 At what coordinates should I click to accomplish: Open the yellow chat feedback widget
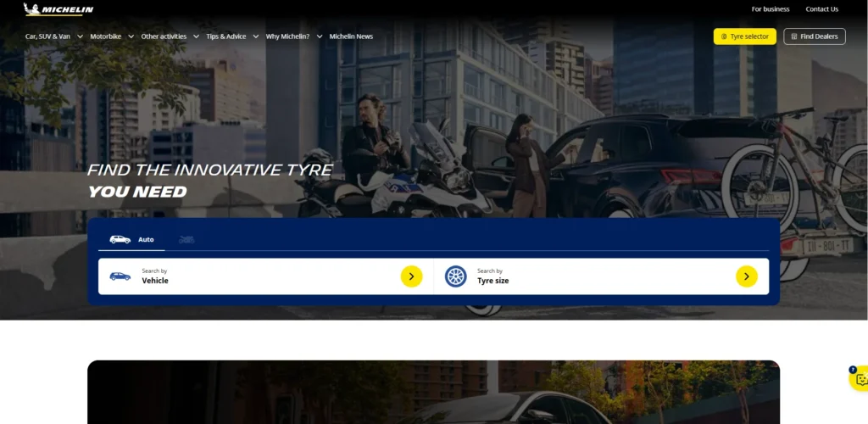860,378
